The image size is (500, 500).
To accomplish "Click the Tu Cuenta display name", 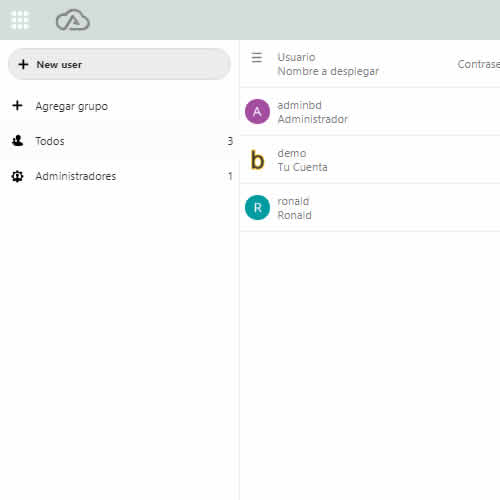I will pos(302,167).
